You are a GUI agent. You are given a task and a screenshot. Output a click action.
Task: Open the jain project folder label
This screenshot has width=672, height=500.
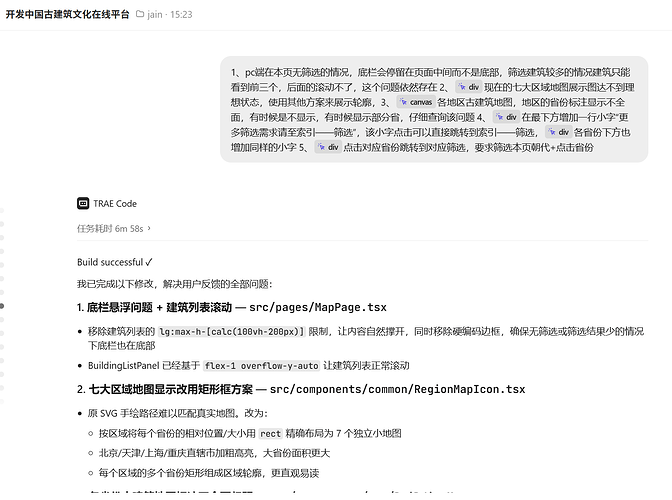[155, 15]
